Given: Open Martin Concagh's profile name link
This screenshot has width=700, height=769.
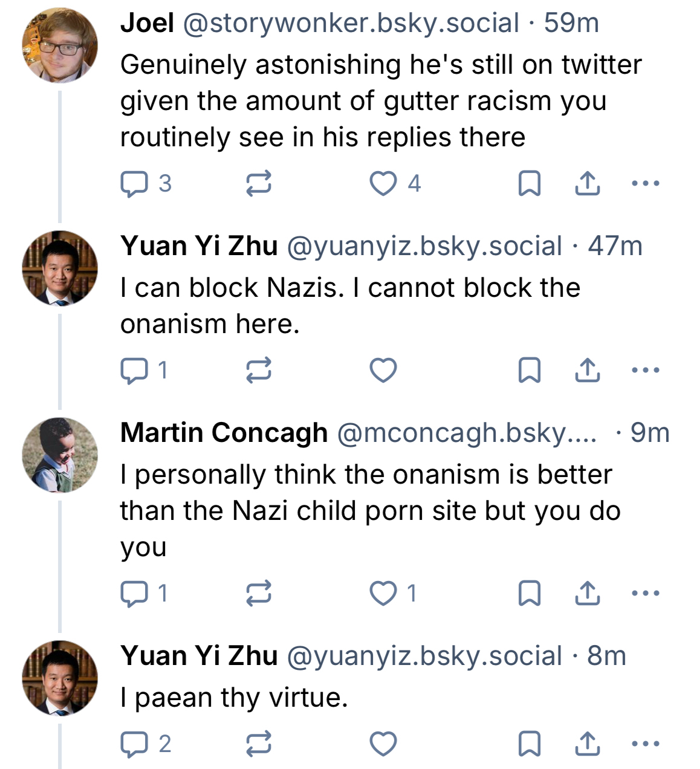Looking at the screenshot, I should pos(224,433).
